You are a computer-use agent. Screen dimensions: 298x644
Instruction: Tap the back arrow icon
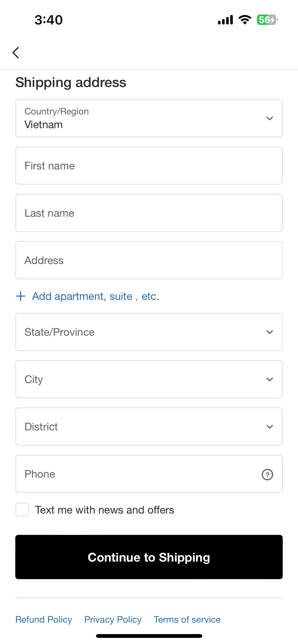tap(16, 53)
